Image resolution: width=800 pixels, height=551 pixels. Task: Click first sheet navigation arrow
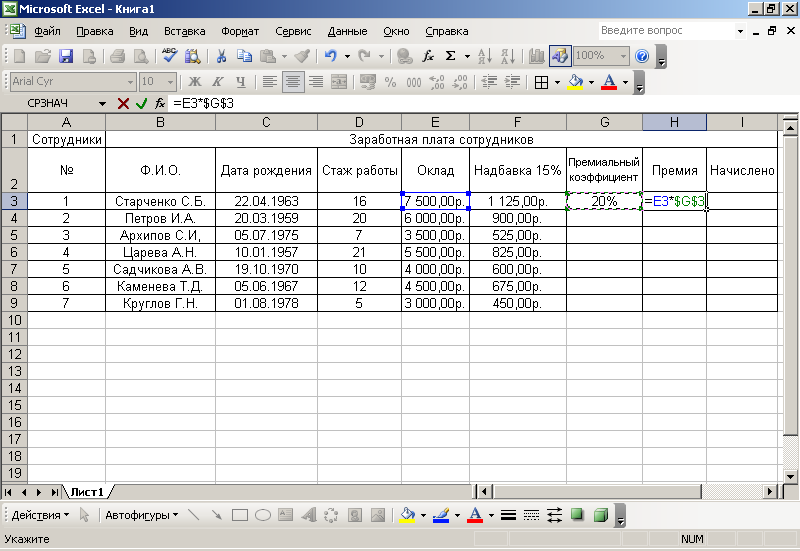[x=9, y=492]
